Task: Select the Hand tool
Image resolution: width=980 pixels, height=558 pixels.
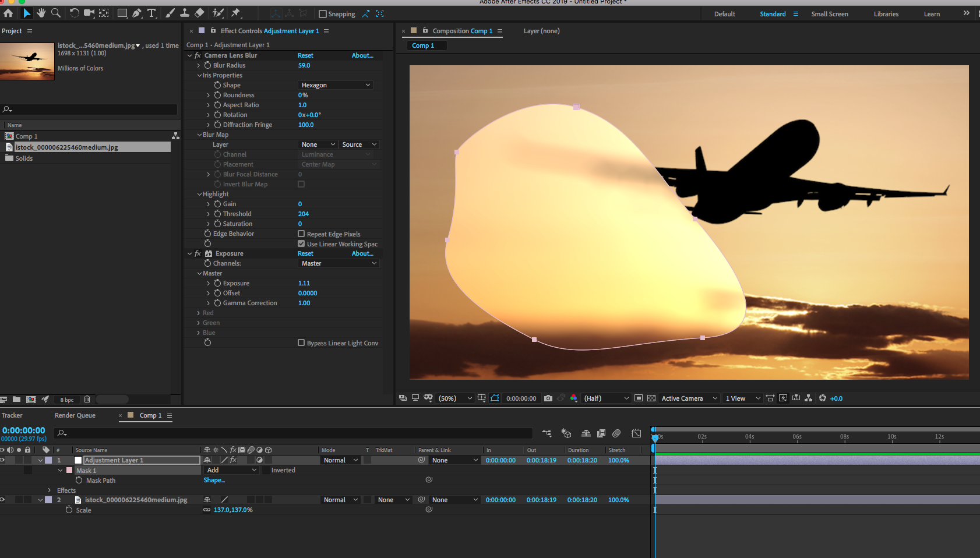Action: coord(41,13)
